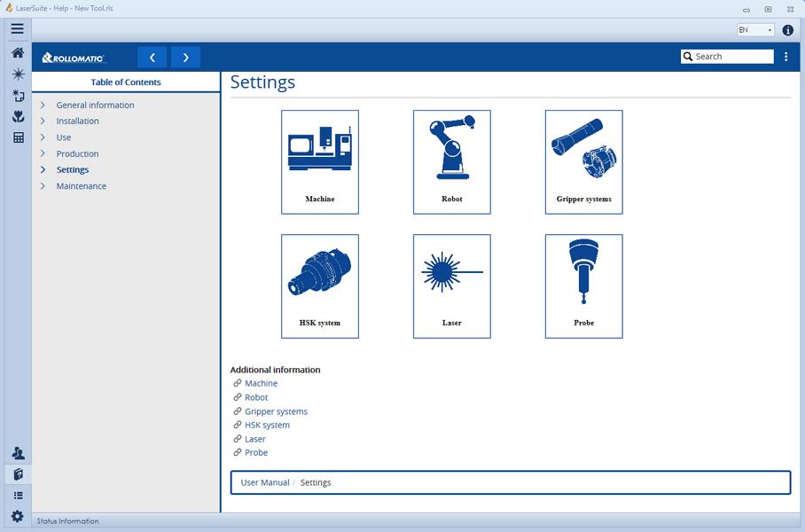Follow the Robot link under Additional information
805x532 pixels.
[x=256, y=397]
